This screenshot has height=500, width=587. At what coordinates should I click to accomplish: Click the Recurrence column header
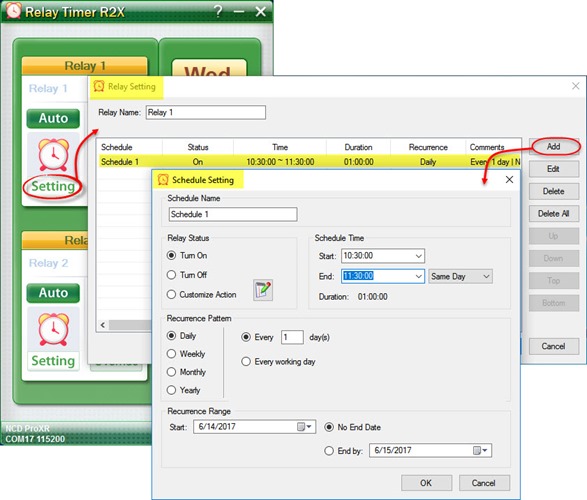point(428,147)
